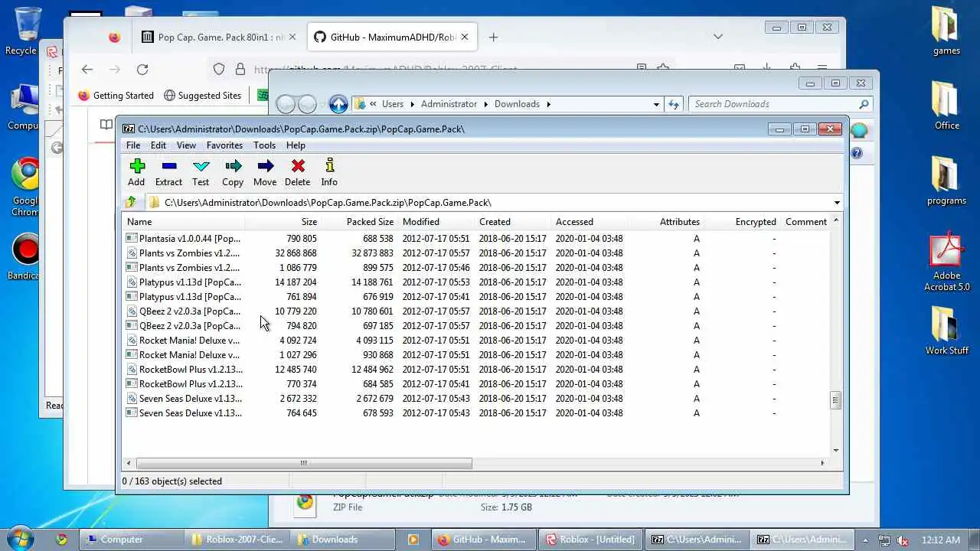Sort by Modified column header
The image size is (980, 551).
[436, 222]
